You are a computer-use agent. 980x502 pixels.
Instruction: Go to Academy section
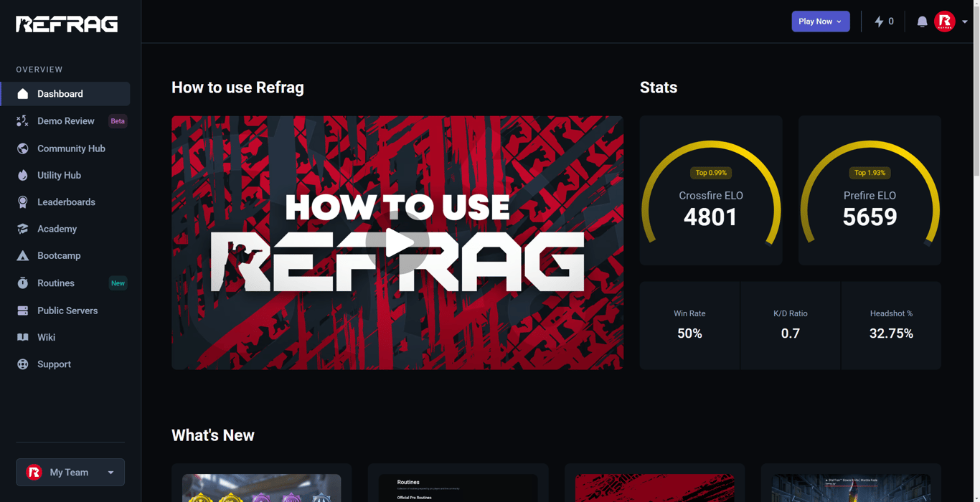(65, 229)
